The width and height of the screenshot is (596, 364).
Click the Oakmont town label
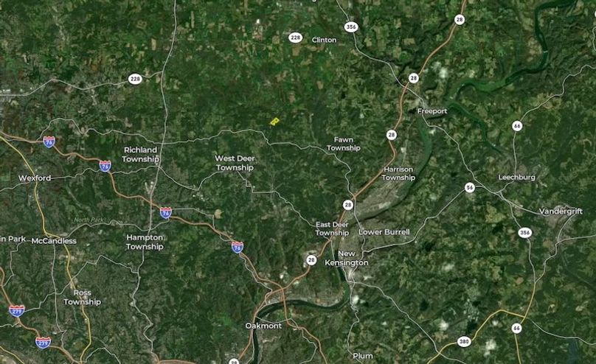click(x=263, y=326)
